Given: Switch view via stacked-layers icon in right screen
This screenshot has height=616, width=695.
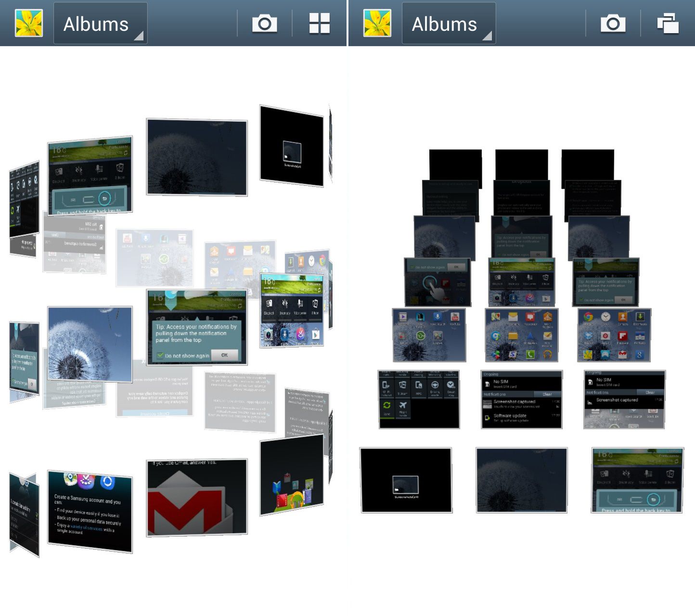Looking at the screenshot, I should [x=668, y=23].
